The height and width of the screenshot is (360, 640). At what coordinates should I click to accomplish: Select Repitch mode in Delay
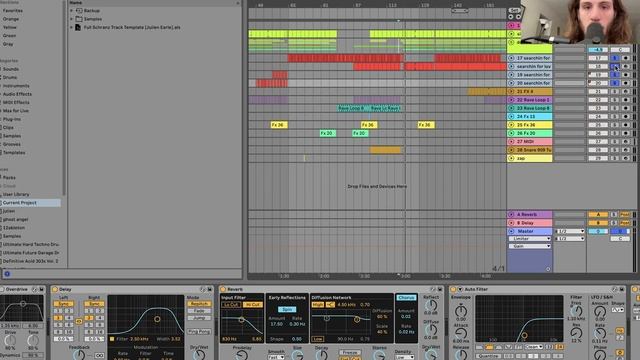pos(199,304)
